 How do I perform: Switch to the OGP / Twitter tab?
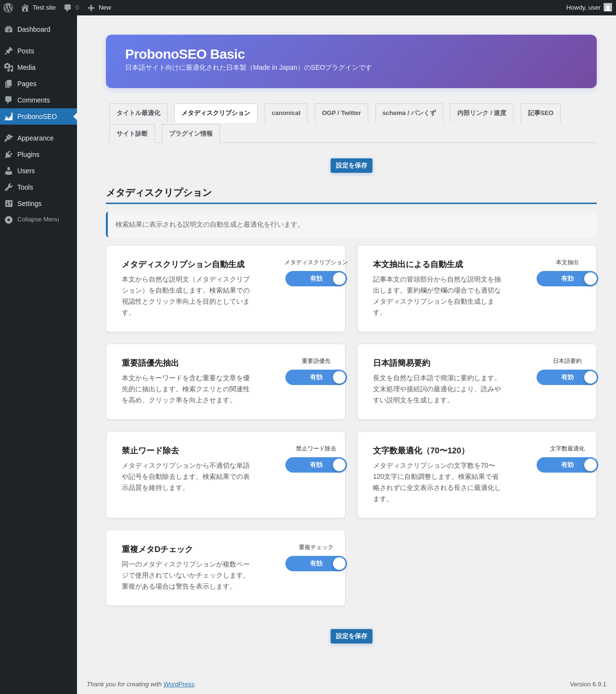pos(341,113)
